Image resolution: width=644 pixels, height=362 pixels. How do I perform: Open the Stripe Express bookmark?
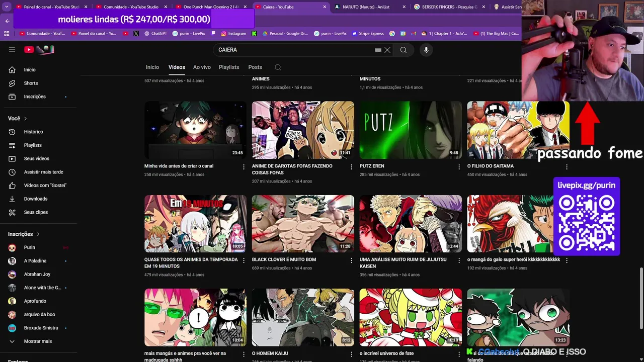click(367, 34)
